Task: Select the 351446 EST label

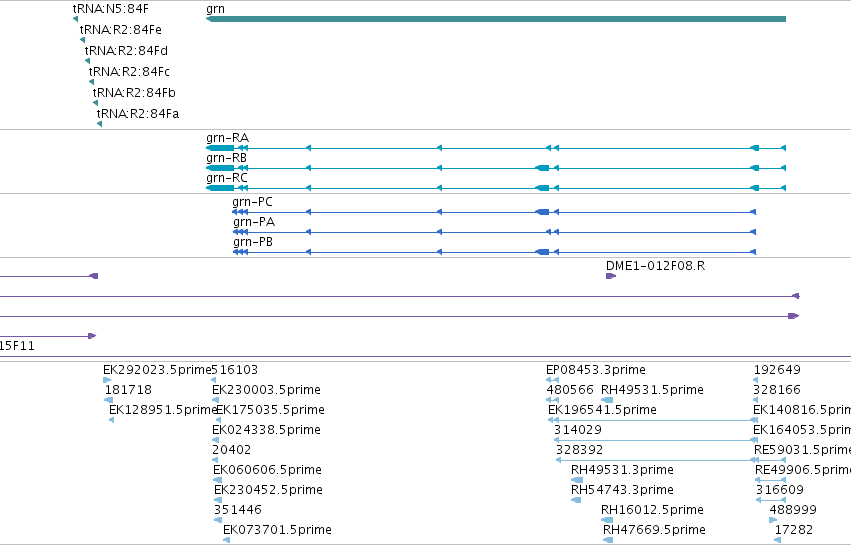Action: [x=238, y=510]
